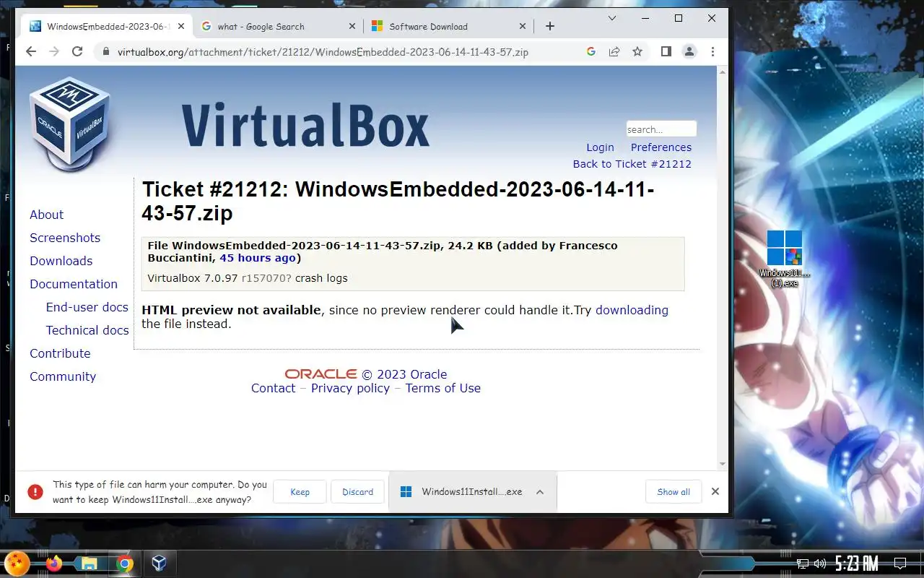Close the downloads bar
924x578 pixels.
click(x=715, y=491)
